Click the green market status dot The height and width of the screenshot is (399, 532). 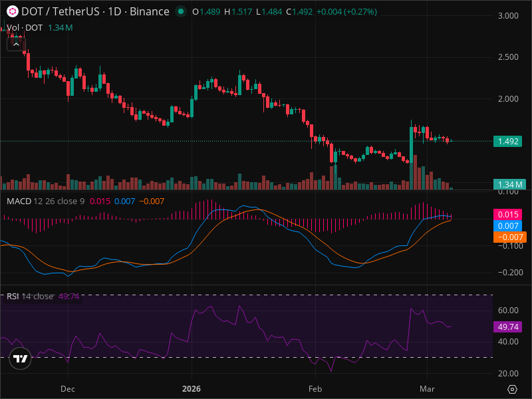181,11
